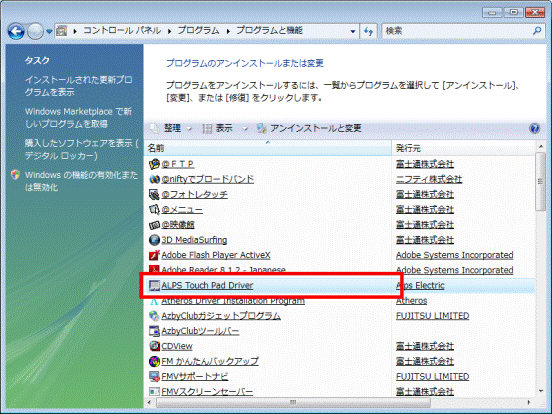
Task: Click the FMVサポートナビ program icon
Action: coord(154,376)
